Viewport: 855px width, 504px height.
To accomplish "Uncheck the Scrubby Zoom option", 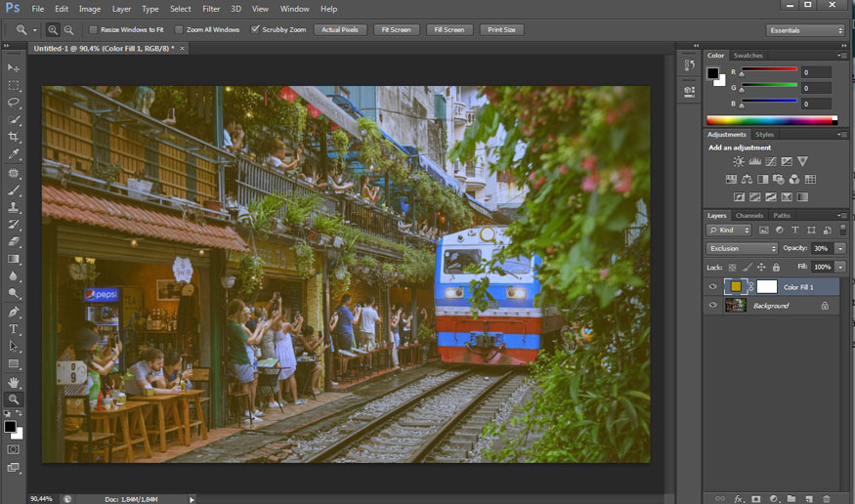I will click(256, 30).
